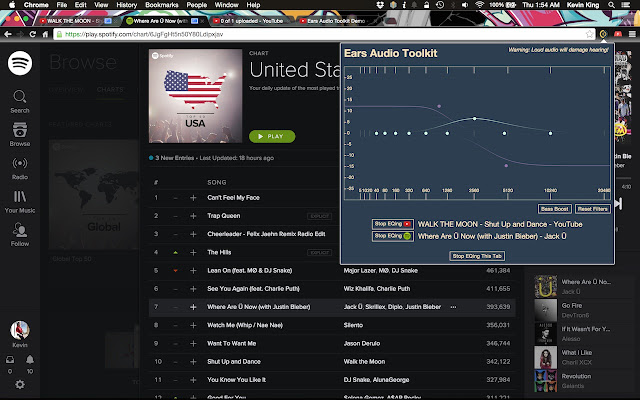The height and width of the screenshot is (400, 640).
Task: Select See You Again song row
Action: [332, 289]
